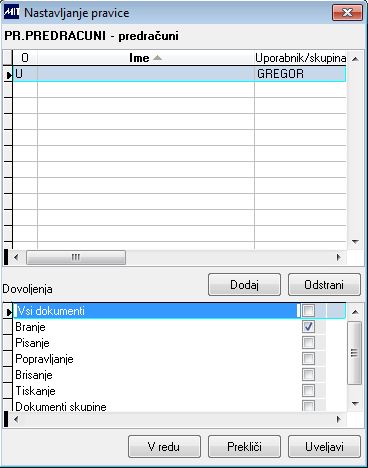The width and height of the screenshot is (368, 468).
Task: Click the Uporabnik/skupina column header
Action: coord(300,58)
